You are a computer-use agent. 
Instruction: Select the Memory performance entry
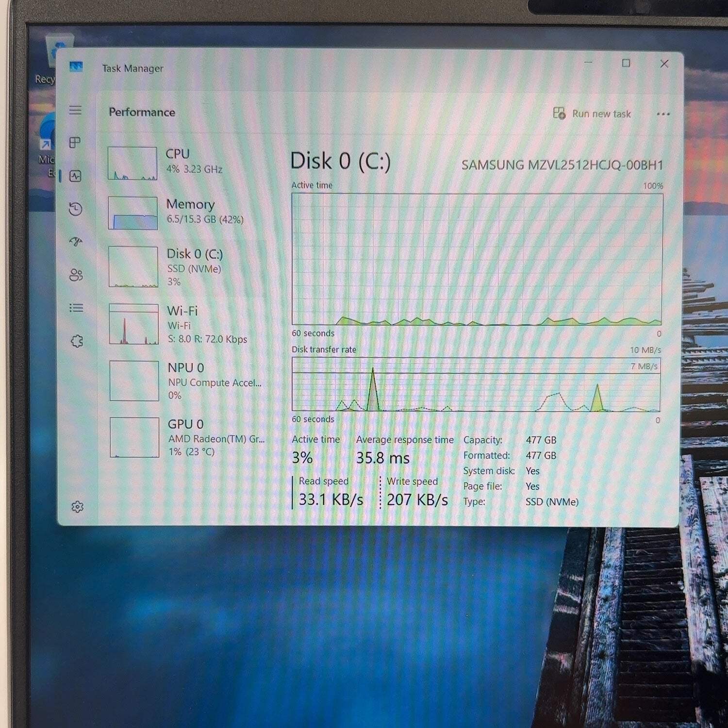coord(187,213)
